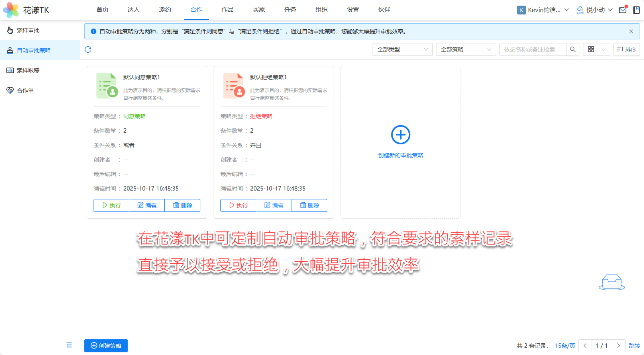Click the refresh icon above the strategy cards
This screenshot has width=644, height=355.
point(88,49)
